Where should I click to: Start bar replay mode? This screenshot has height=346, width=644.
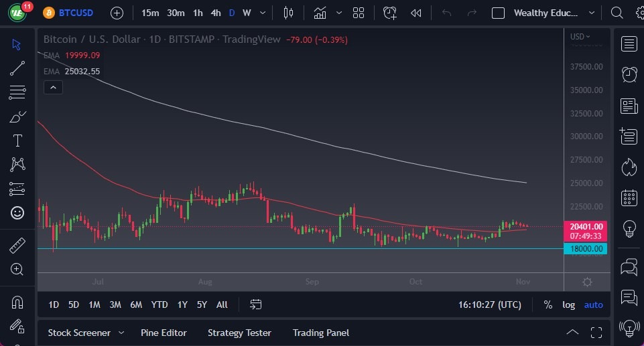pos(416,13)
